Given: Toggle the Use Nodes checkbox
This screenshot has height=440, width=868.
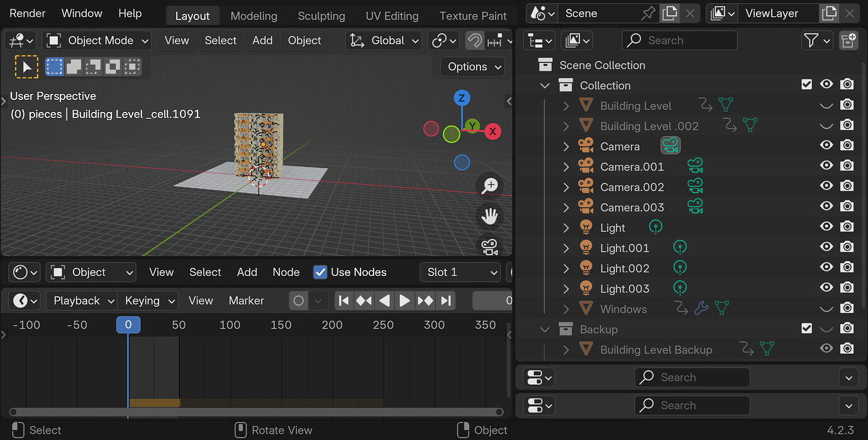Looking at the screenshot, I should [x=320, y=272].
